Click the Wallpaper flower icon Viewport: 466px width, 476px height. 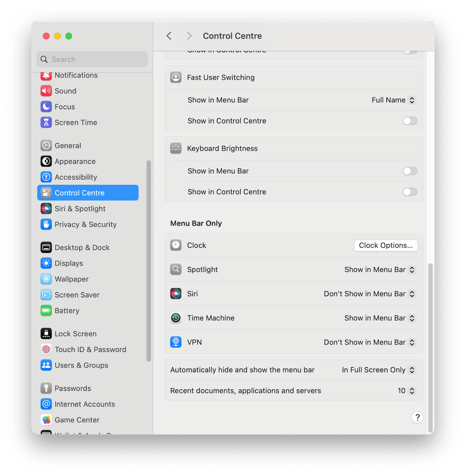46,279
